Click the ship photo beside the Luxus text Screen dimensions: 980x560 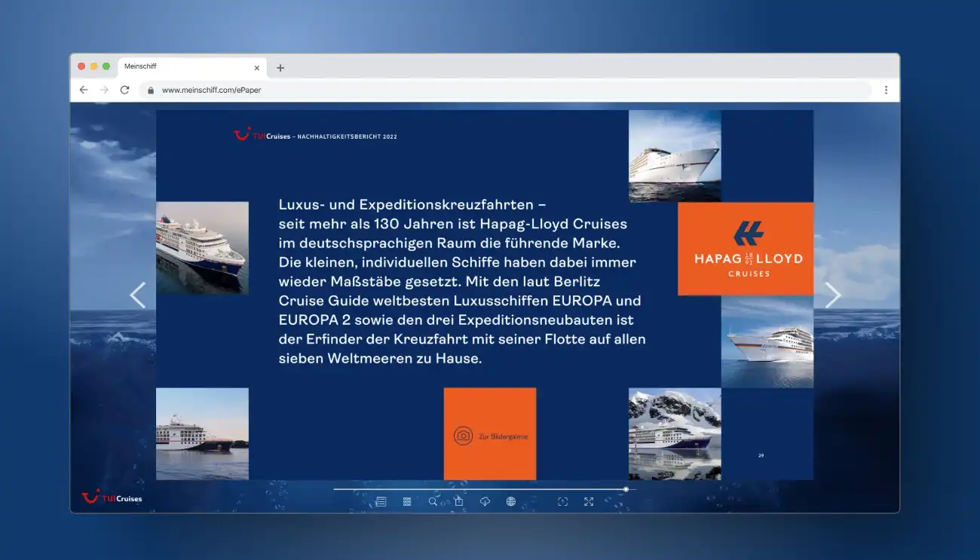(x=202, y=248)
